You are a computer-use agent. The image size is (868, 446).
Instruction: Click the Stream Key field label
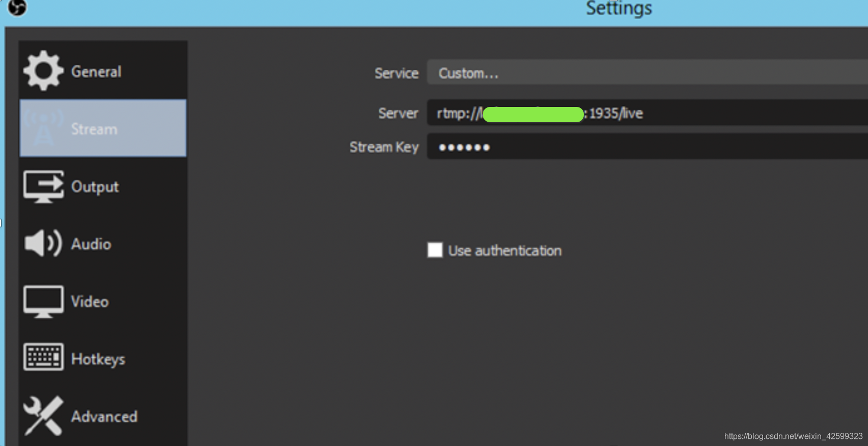tap(384, 147)
